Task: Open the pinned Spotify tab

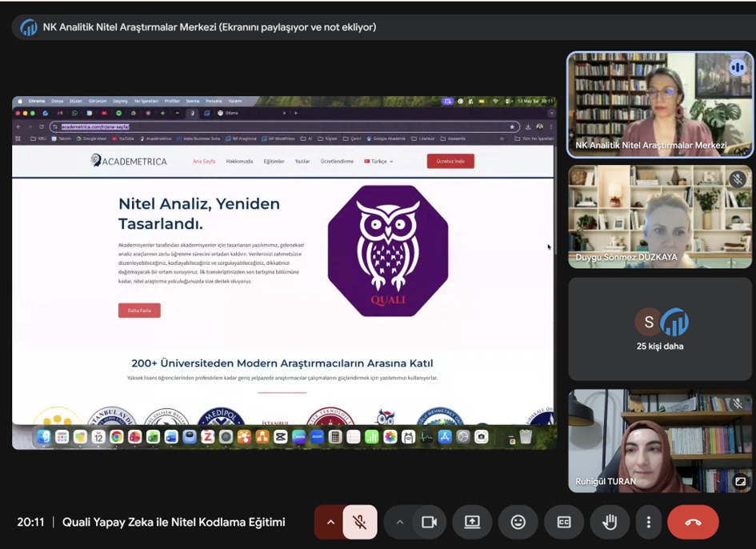Action: [118, 113]
